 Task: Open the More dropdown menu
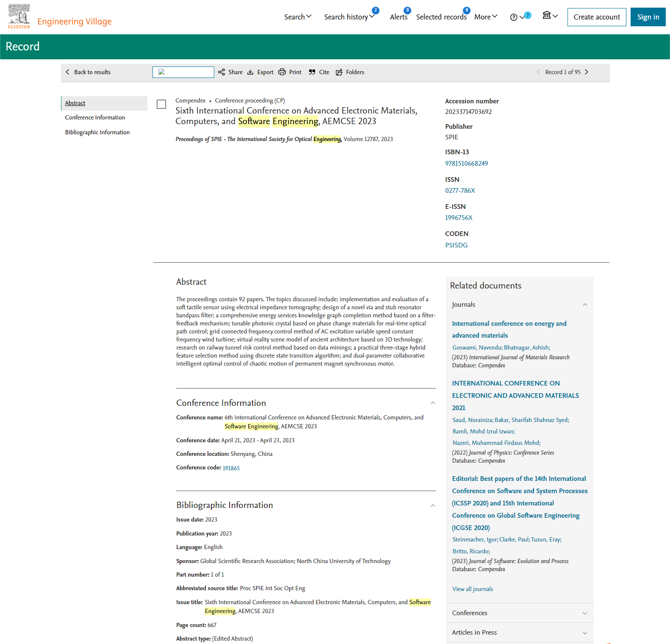(486, 17)
